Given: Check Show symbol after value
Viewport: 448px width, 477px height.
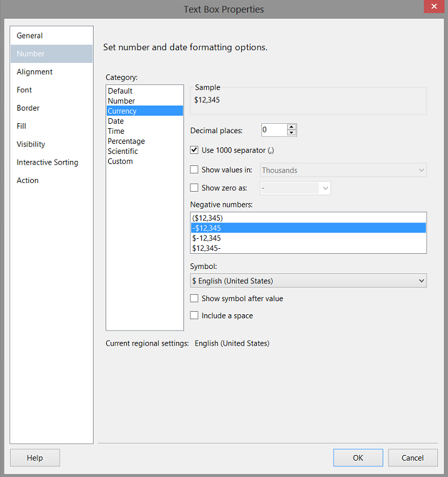Looking at the screenshot, I should 194,299.
